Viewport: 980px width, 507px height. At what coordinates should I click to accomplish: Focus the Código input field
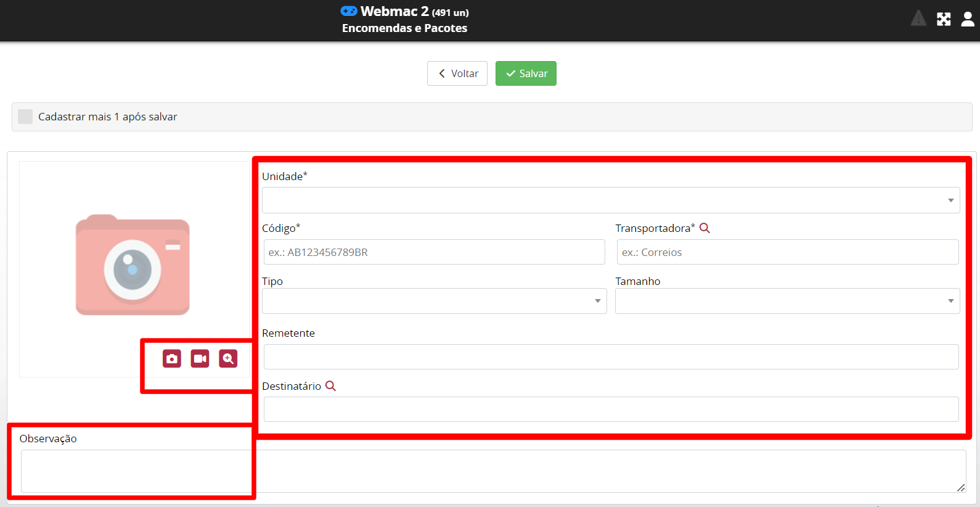[434, 252]
